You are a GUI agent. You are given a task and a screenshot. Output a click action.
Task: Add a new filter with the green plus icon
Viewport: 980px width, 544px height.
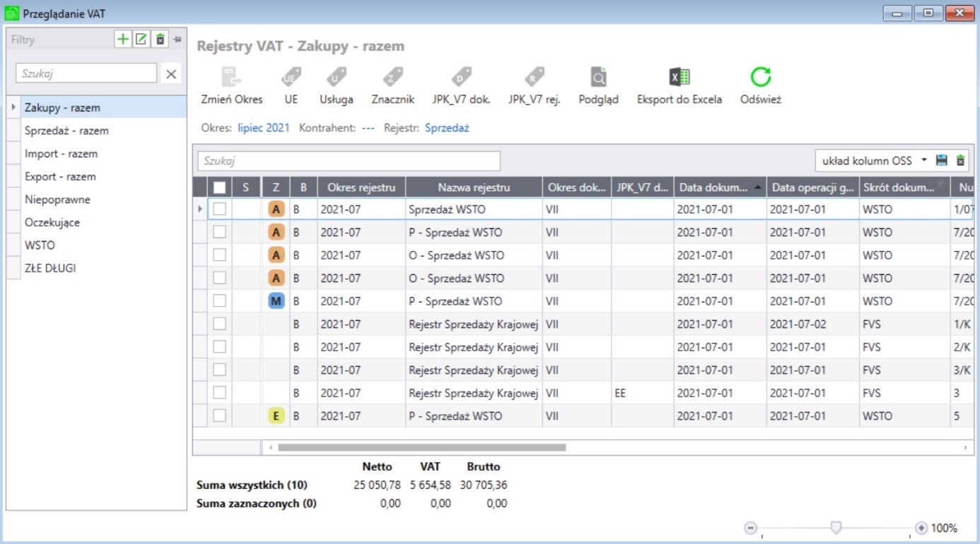tap(123, 40)
